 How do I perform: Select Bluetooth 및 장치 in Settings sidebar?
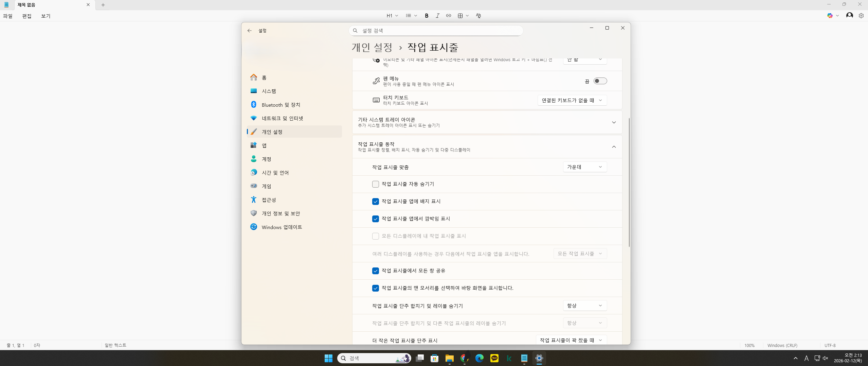[x=281, y=105]
